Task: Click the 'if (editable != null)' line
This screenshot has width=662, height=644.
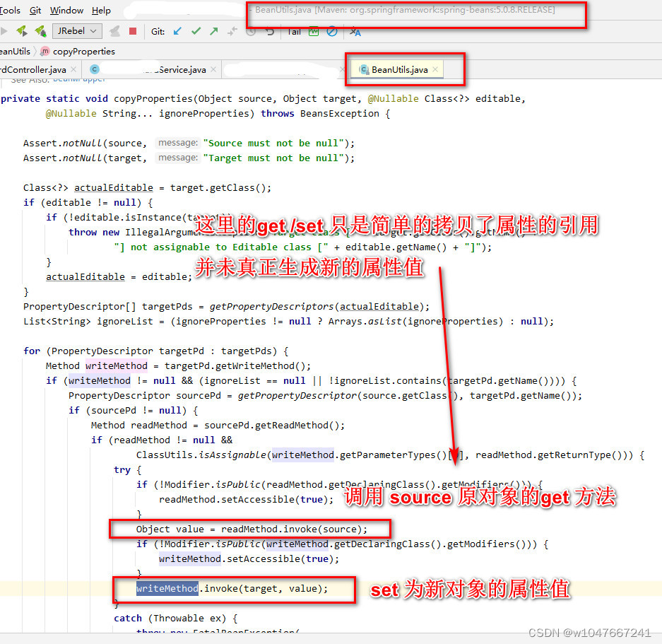Action: click(88, 202)
